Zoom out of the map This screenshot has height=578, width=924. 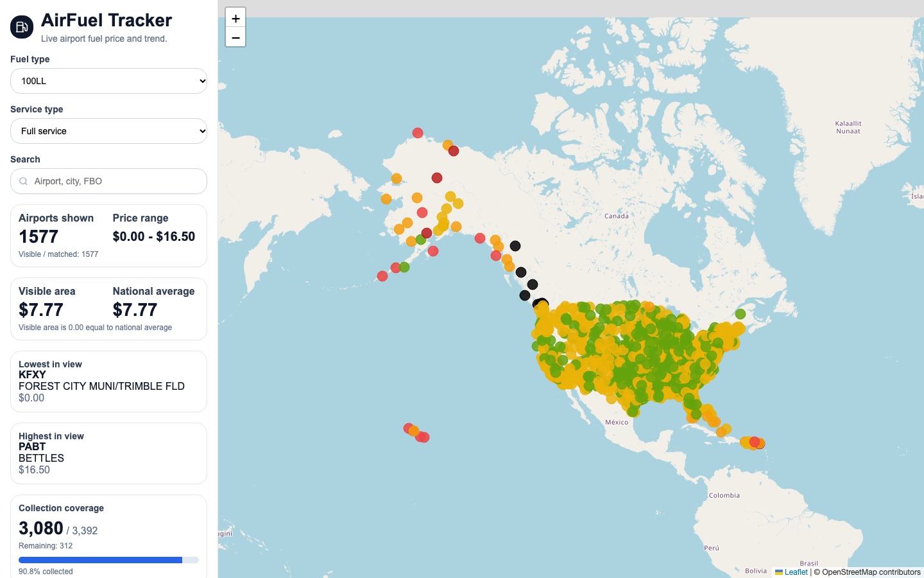(235, 38)
